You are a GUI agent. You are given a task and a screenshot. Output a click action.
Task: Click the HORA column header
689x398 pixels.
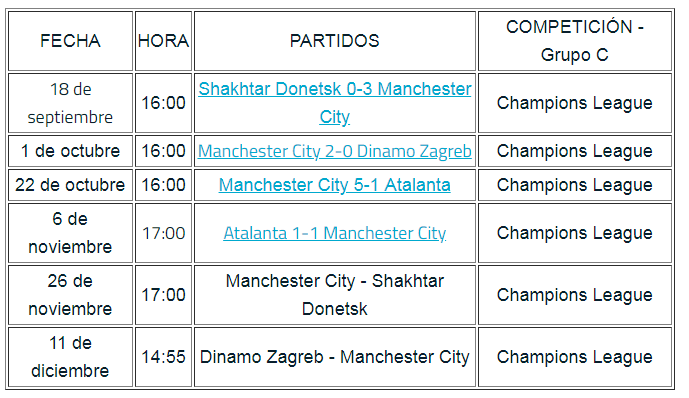tap(163, 41)
